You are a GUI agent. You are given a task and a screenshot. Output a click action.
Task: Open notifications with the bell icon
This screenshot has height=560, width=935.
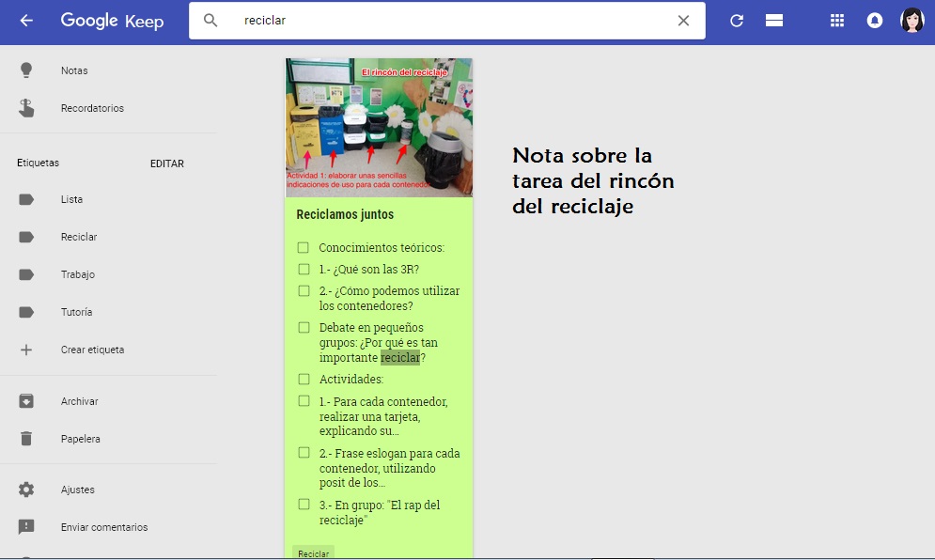click(875, 20)
